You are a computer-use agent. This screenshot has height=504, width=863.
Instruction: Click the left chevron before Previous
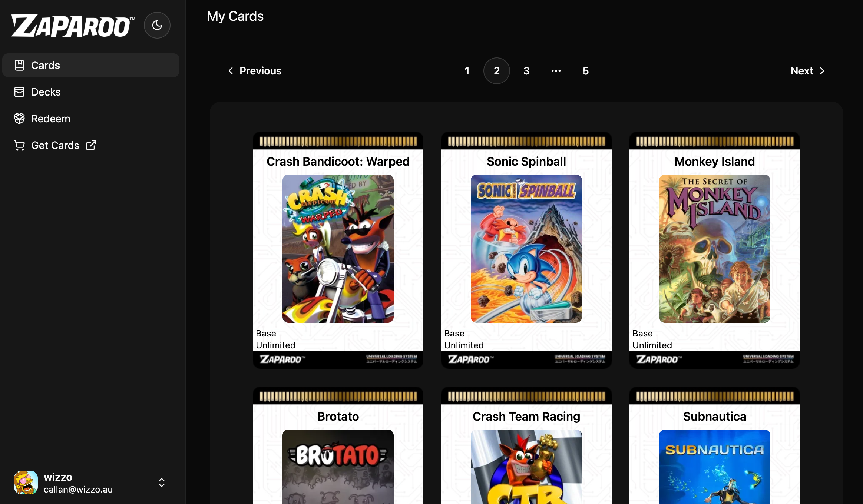click(231, 71)
